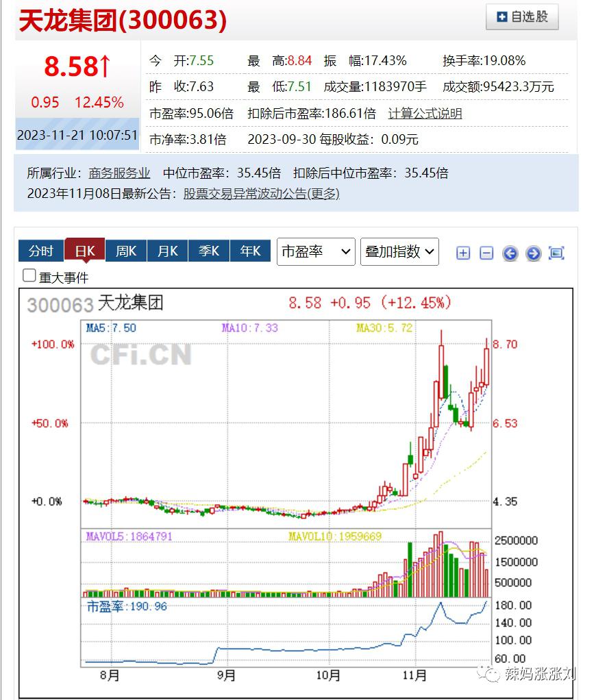The image size is (596, 700).
Task: Switch to the 季K tab
Action: coord(209,251)
